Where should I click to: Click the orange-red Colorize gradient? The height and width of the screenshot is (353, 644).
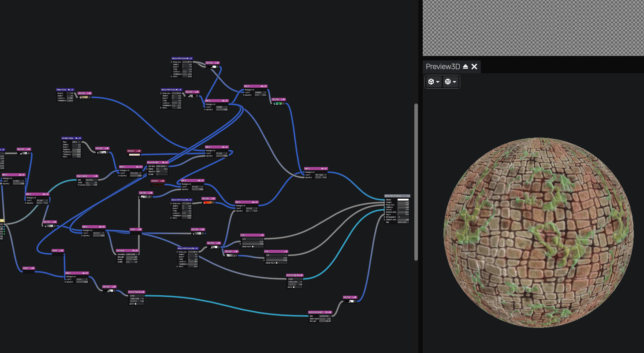208,203
